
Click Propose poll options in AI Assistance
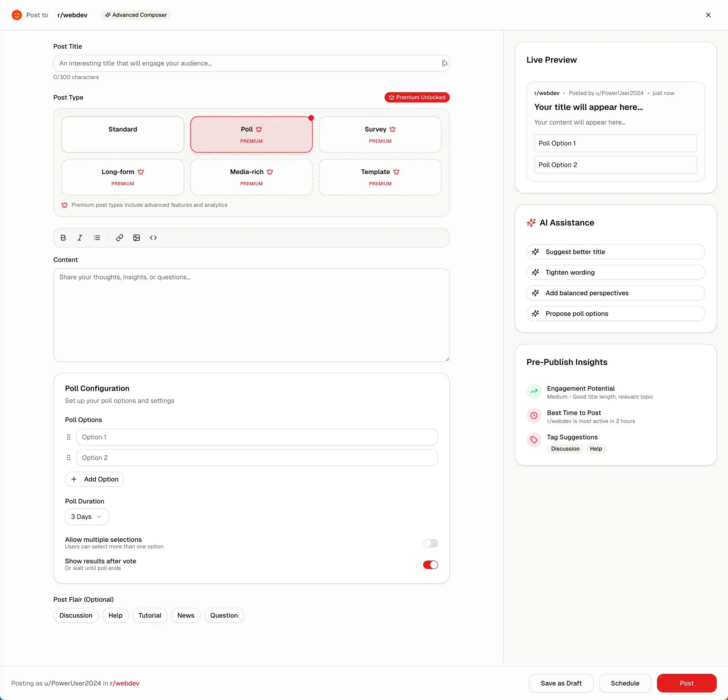coord(615,313)
